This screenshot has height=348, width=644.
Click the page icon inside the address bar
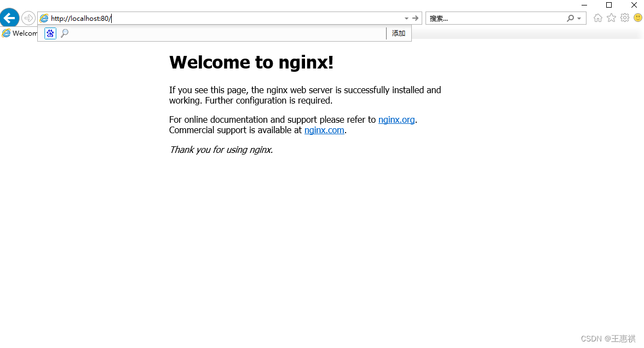(x=44, y=18)
